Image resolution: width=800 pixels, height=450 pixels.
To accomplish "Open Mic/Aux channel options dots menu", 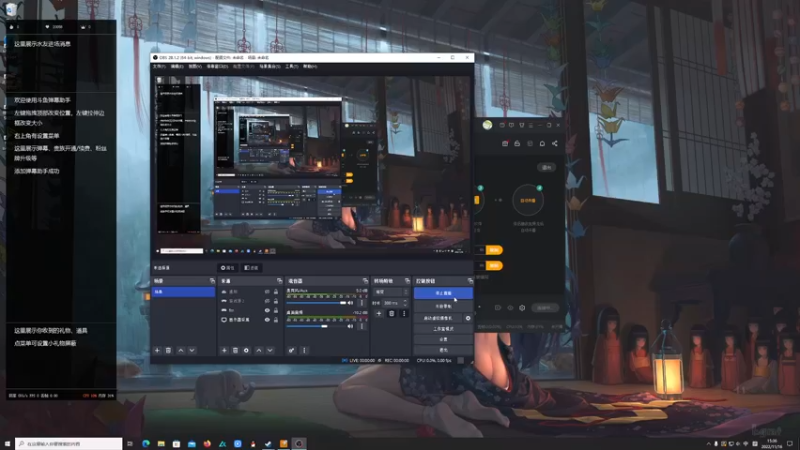I will [362, 303].
